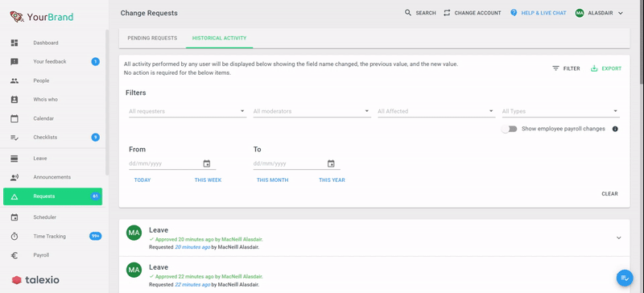Click the Checklists sidebar icon

pos(14,138)
